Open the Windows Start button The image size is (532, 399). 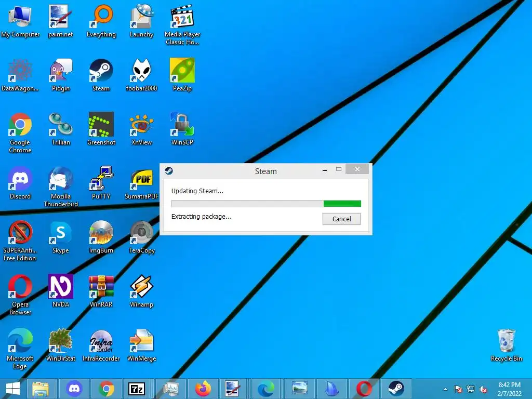[x=13, y=389]
